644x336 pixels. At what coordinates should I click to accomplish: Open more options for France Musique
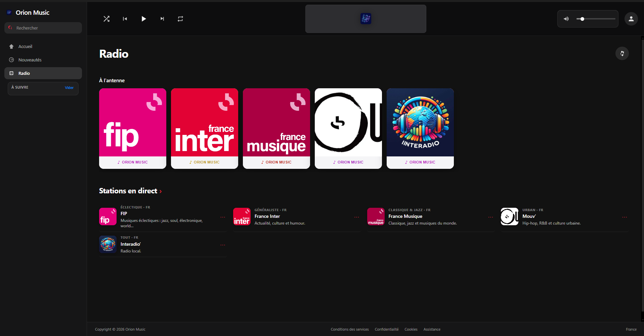[491, 217]
